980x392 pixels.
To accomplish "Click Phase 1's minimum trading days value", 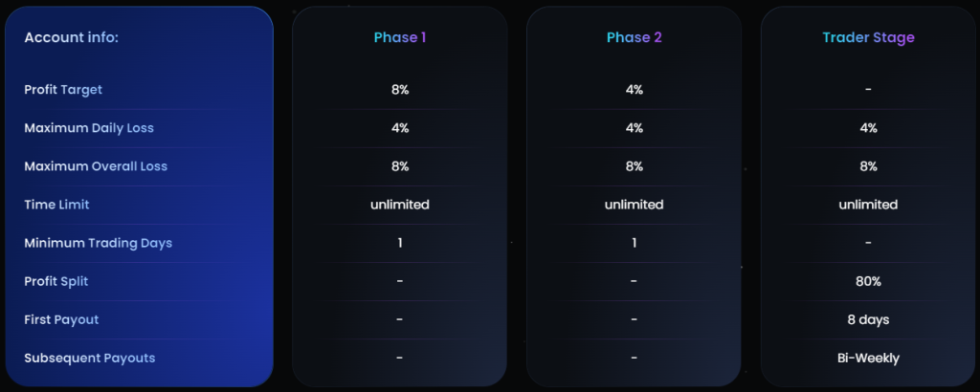I will pyautogui.click(x=399, y=243).
